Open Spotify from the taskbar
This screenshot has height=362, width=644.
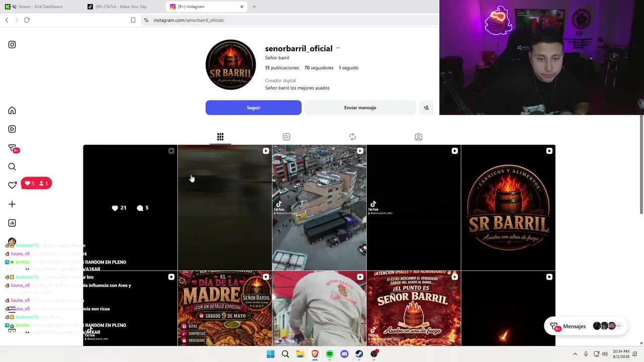330,354
